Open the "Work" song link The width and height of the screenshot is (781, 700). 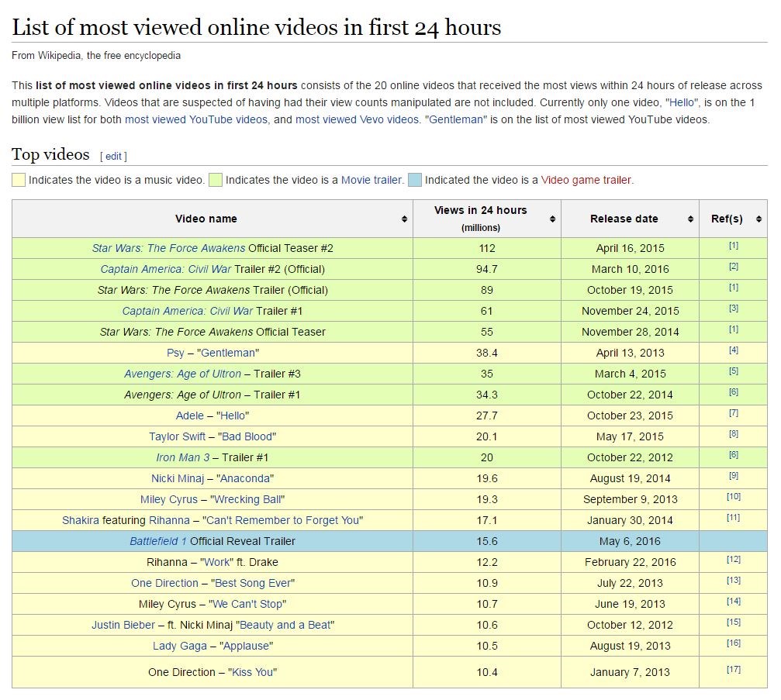tap(216, 561)
